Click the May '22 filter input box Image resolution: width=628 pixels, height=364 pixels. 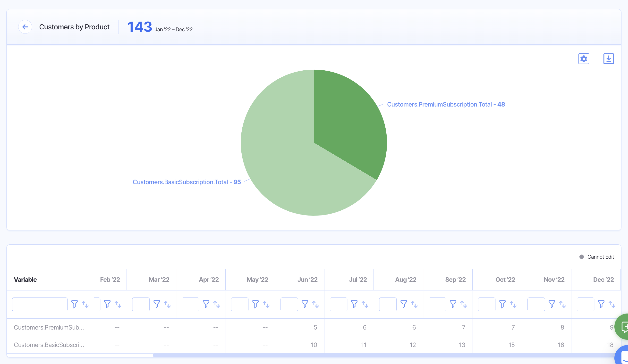point(239,304)
